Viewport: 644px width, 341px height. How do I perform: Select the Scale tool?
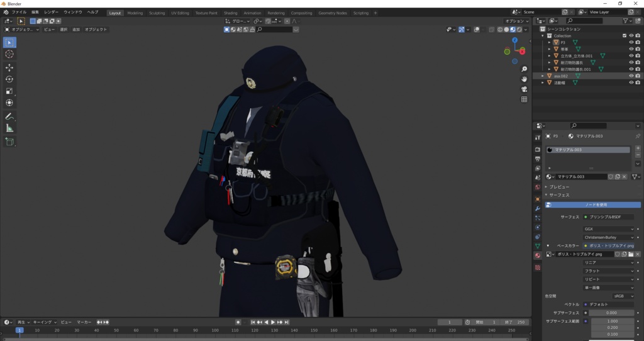pos(9,91)
